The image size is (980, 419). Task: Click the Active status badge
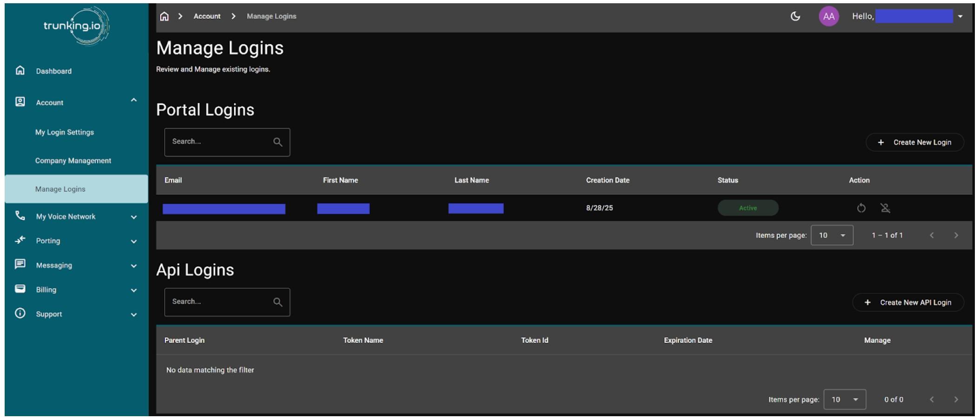(747, 208)
